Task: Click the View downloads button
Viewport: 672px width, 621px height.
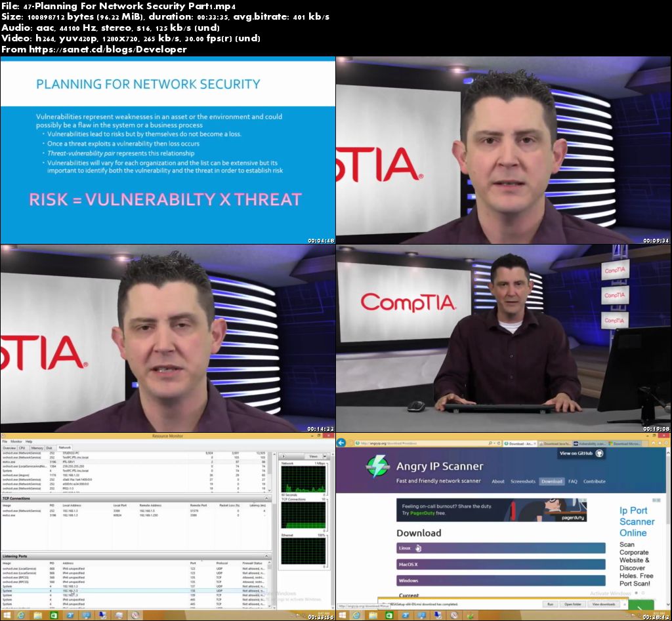Action: (604, 605)
